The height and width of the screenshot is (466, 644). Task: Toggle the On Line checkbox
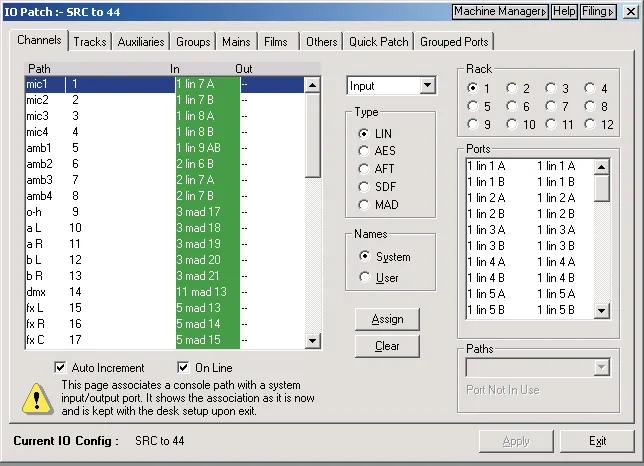(183, 367)
